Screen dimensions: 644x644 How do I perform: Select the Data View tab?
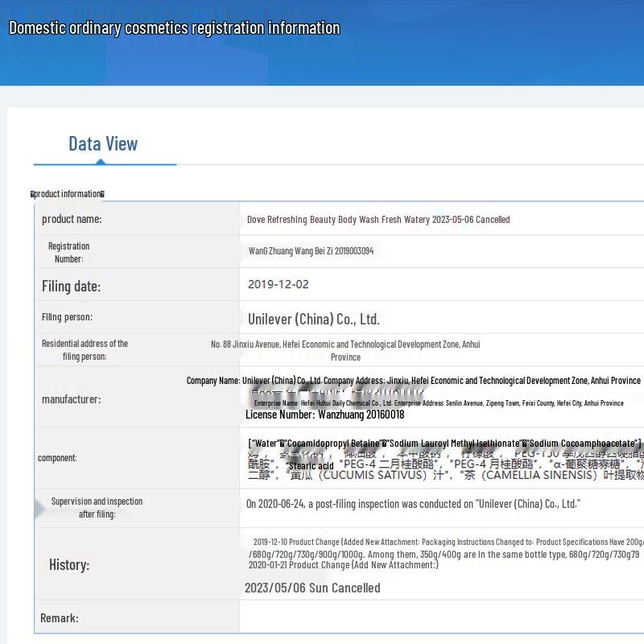pyautogui.click(x=103, y=144)
